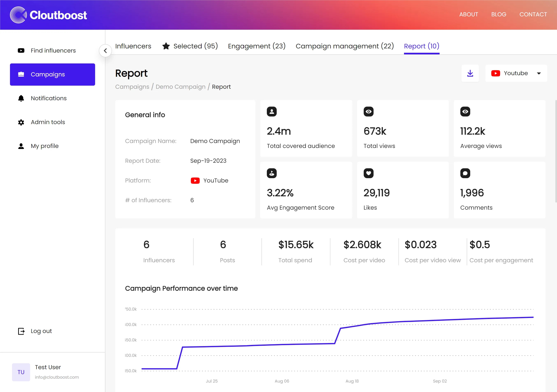Image resolution: width=557 pixels, height=392 pixels.
Task: Click the Admin tools gear icon
Action: [21, 122]
